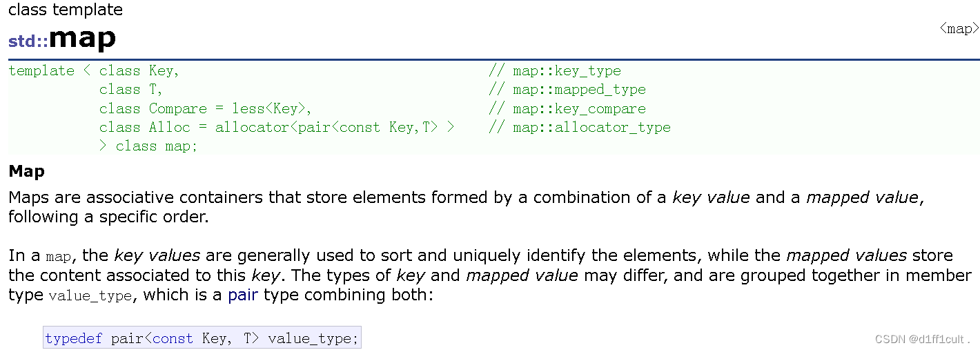The width and height of the screenshot is (980, 350).
Task: Click the "template < class Key," line
Action: click(94, 70)
